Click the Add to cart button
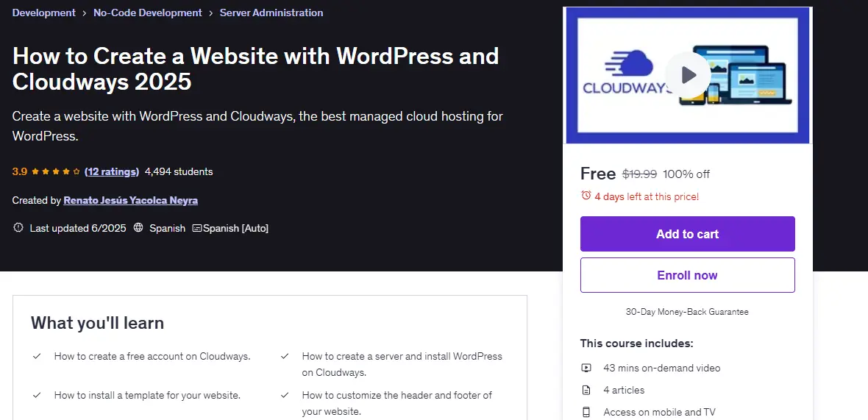 (688, 234)
